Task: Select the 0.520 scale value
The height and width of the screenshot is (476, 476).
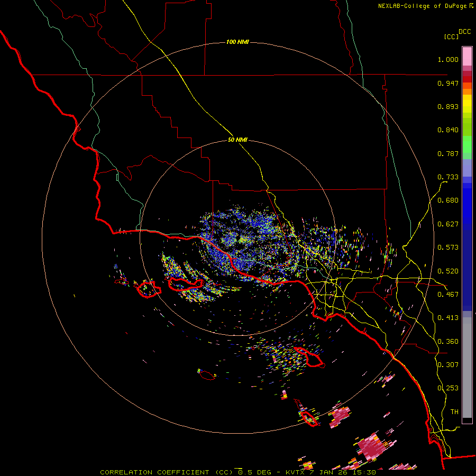Action: [448, 271]
